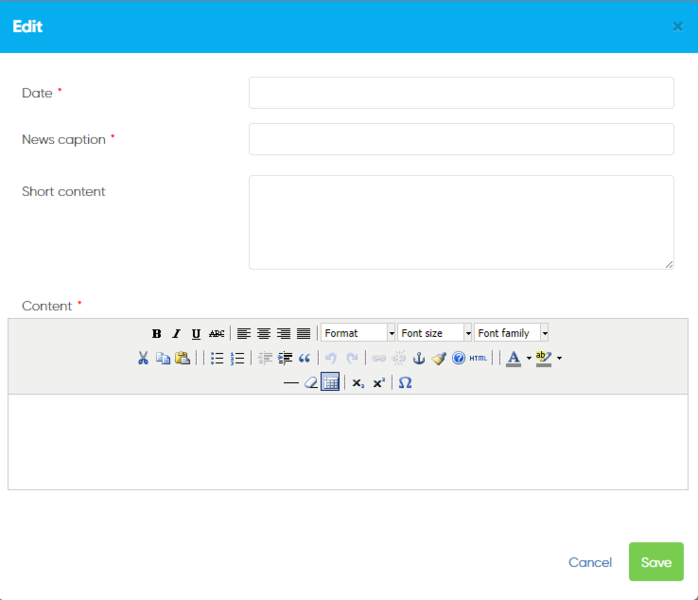Click the Cancel link
The width and height of the screenshot is (698, 600).
pos(590,562)
